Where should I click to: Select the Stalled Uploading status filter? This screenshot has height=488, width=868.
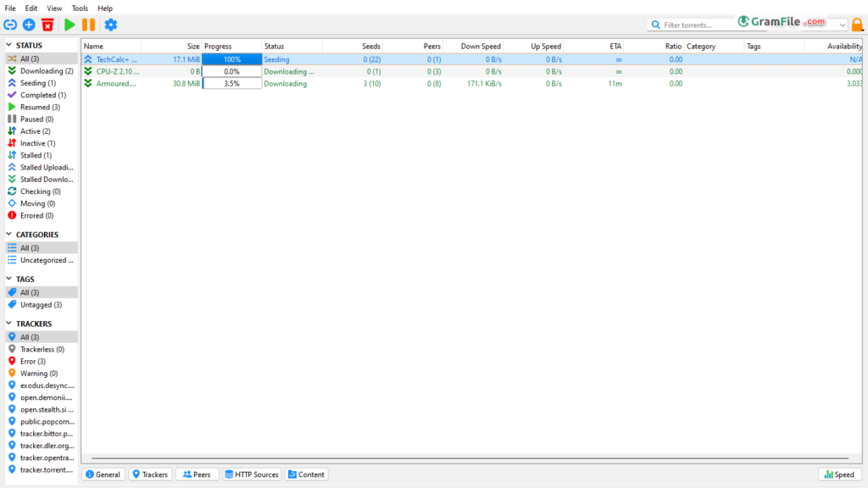tap(42, 167)
